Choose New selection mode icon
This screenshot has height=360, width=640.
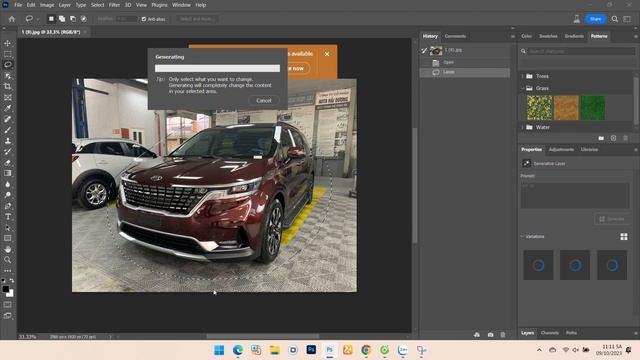[x=51, y=19]
